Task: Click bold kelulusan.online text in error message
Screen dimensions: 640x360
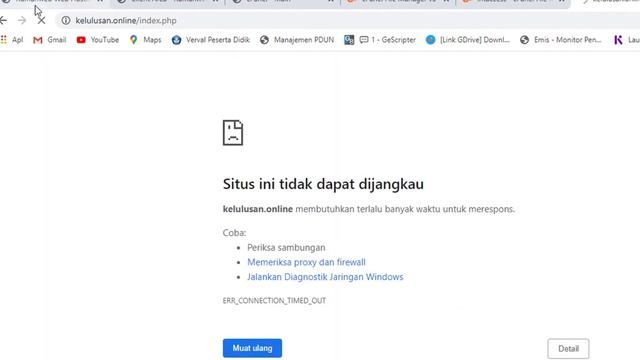Action: pyautogui.click(x=258, y=209)
